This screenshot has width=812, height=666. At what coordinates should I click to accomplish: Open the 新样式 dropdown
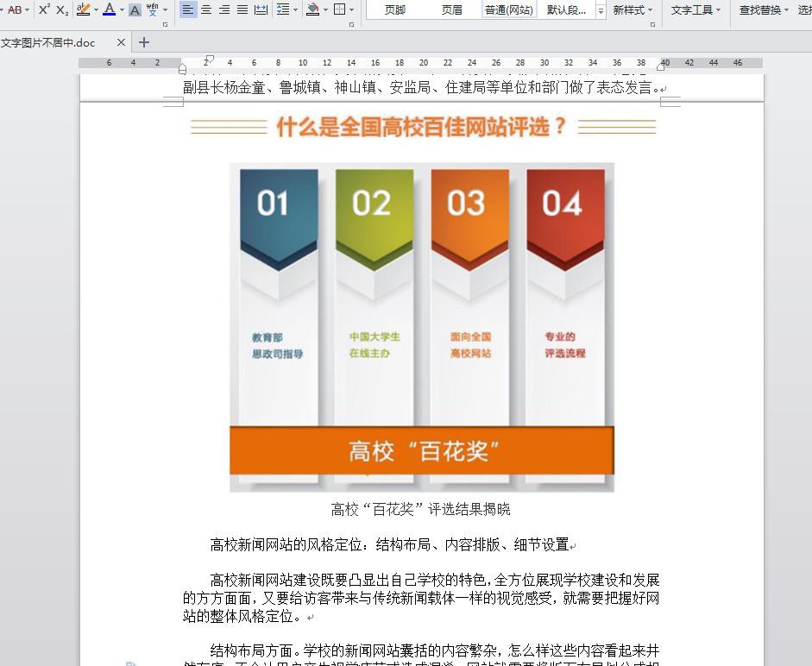pos(633,10)
